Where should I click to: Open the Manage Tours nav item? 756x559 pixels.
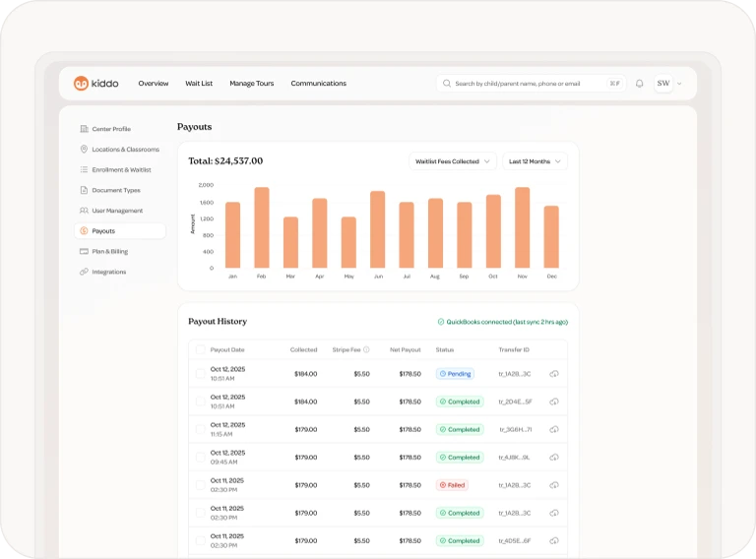(252, 84)
